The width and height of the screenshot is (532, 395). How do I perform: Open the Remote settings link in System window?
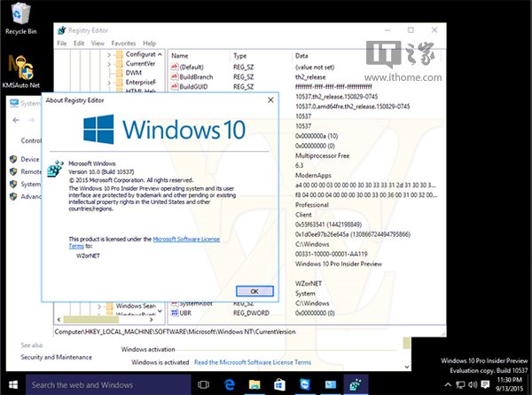click(x=30, y=171)
